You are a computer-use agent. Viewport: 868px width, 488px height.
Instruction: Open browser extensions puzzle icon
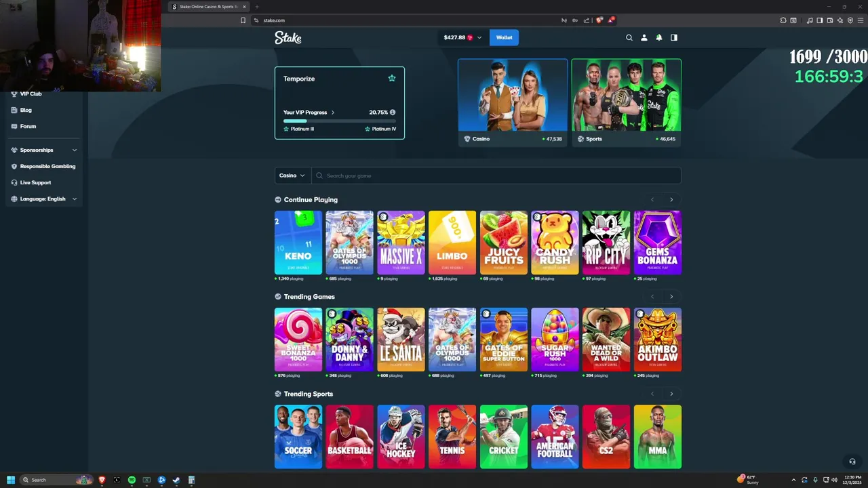click(x=783, y=20)
